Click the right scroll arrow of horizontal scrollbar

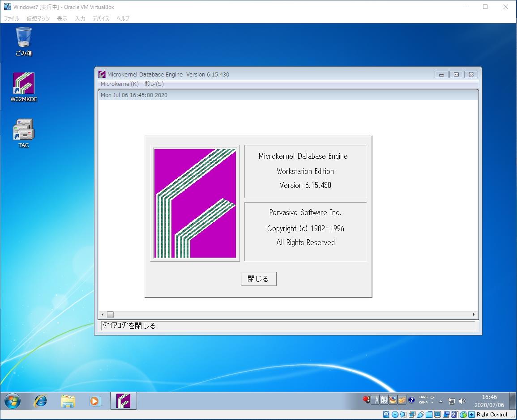pos(474,314)
